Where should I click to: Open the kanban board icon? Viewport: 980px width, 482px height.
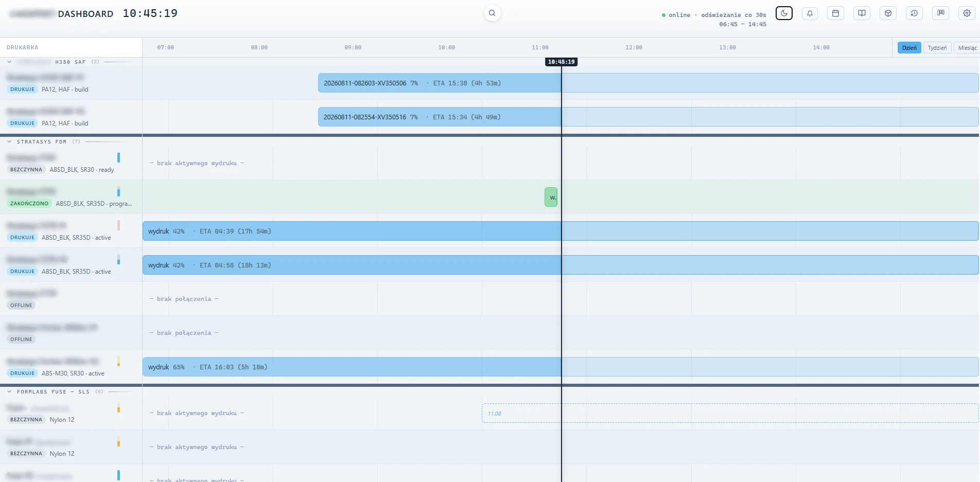coord(940,13)
